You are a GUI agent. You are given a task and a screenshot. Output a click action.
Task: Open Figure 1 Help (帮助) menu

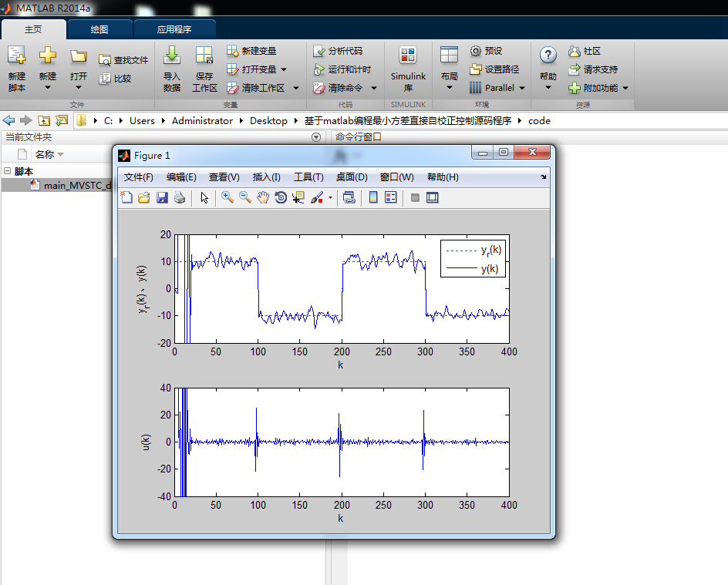pos(443,177)
